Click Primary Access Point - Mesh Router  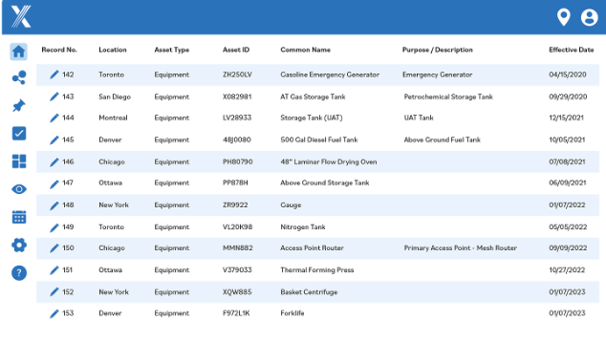461,248
